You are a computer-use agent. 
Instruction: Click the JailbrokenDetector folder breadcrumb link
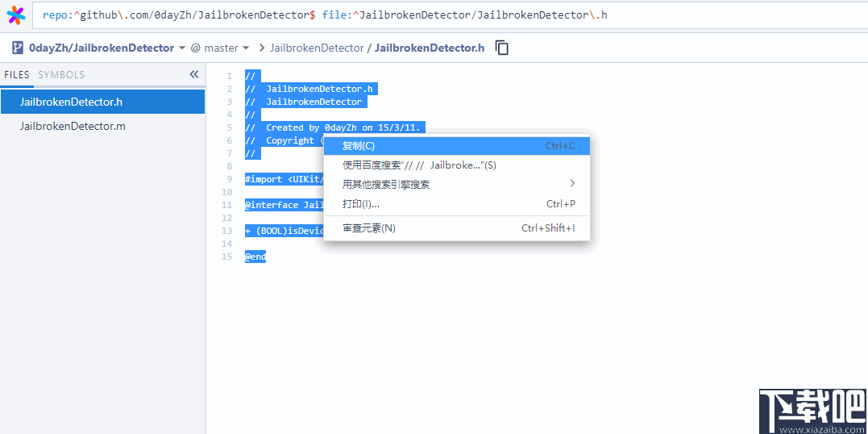click(317, 48)
